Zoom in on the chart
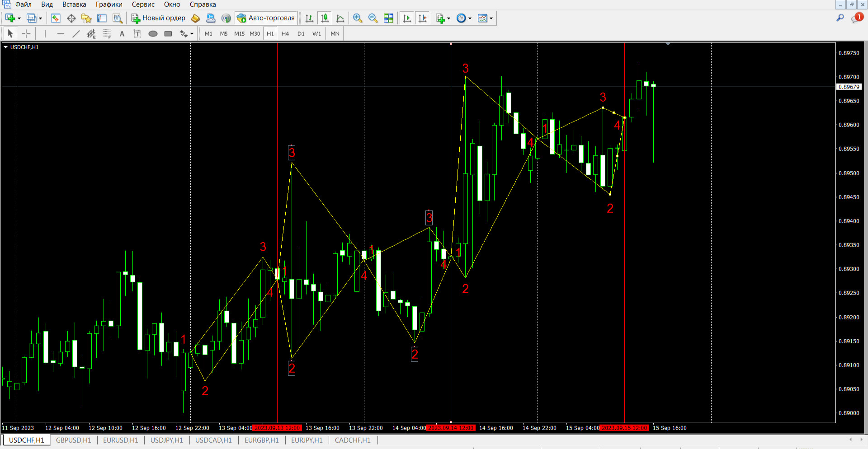The image size is (868, 449). coord(358,18)
